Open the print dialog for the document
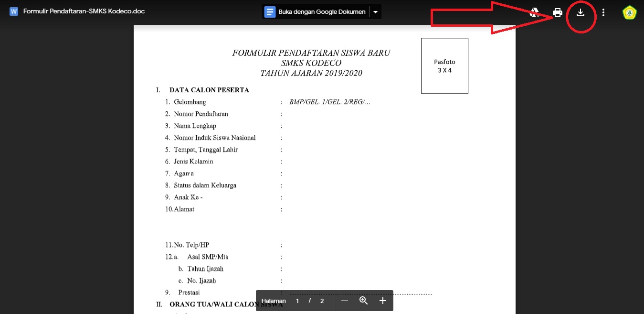The height and width of the screenshot is (314, 644). (x=558, y=12)
